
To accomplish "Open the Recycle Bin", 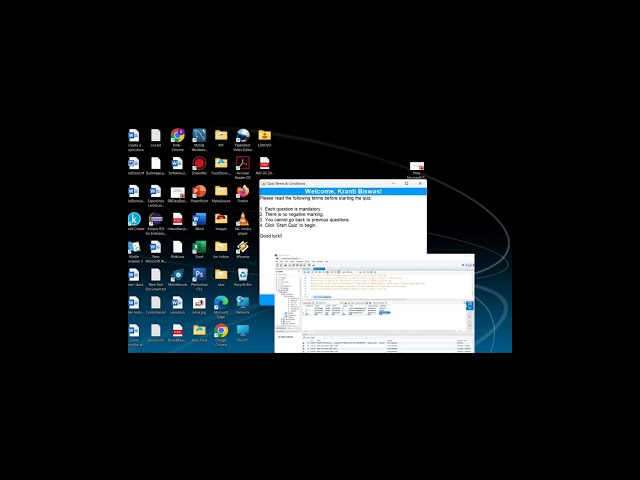I will [x=242, y=277].
